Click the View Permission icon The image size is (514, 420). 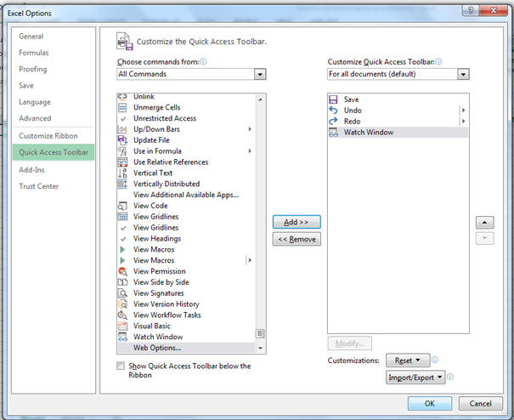122,271
